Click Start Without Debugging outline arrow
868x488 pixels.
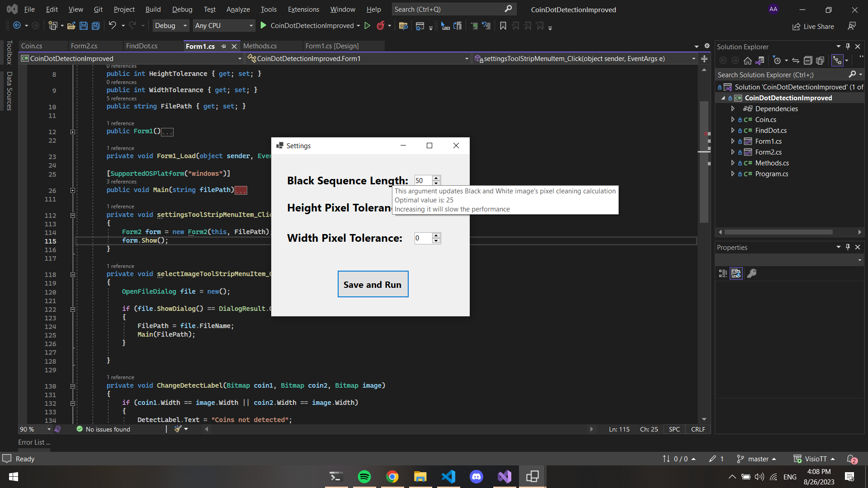coord(368,26)
